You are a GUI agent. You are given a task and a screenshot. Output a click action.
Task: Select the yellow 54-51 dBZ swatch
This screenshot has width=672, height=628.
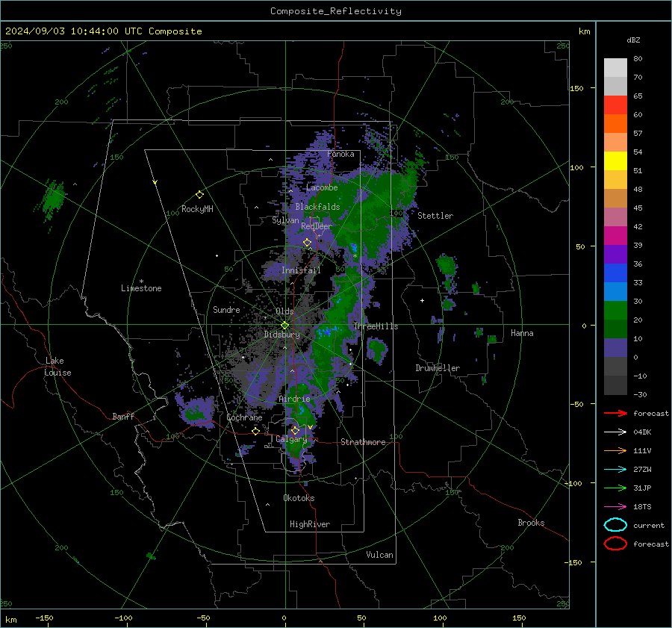(x=615, y=161)
